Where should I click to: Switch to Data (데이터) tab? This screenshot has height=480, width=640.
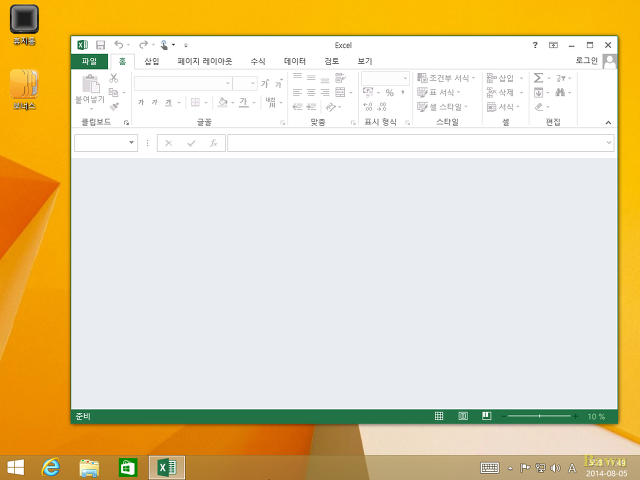pyautogui.click(x=295, y=61)
